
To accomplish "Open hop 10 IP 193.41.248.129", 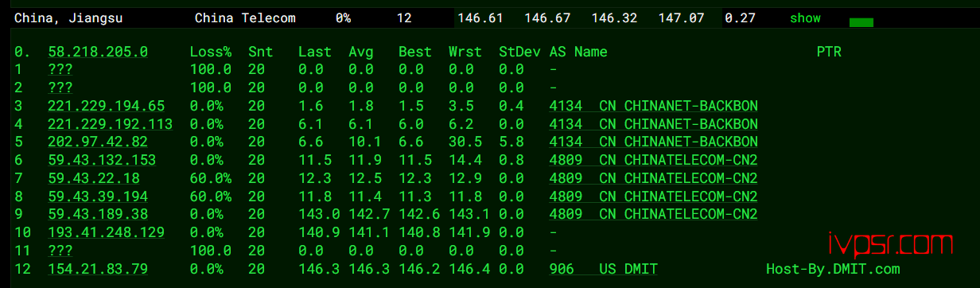I will tap(107, 232).
